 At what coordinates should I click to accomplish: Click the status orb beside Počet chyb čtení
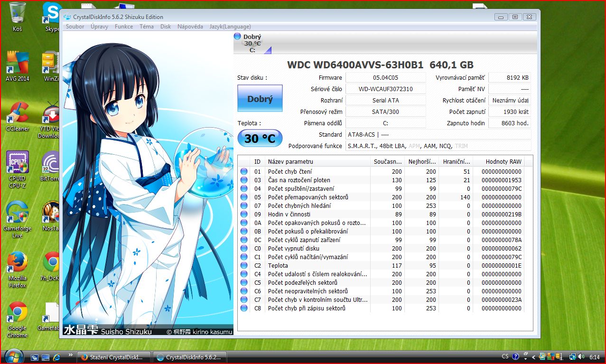[x=244, y=172]
